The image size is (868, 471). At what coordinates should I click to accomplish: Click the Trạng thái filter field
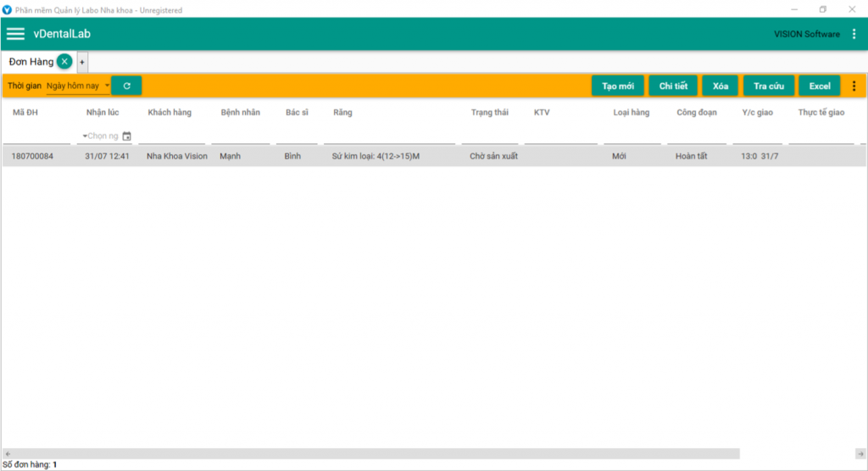489,136
